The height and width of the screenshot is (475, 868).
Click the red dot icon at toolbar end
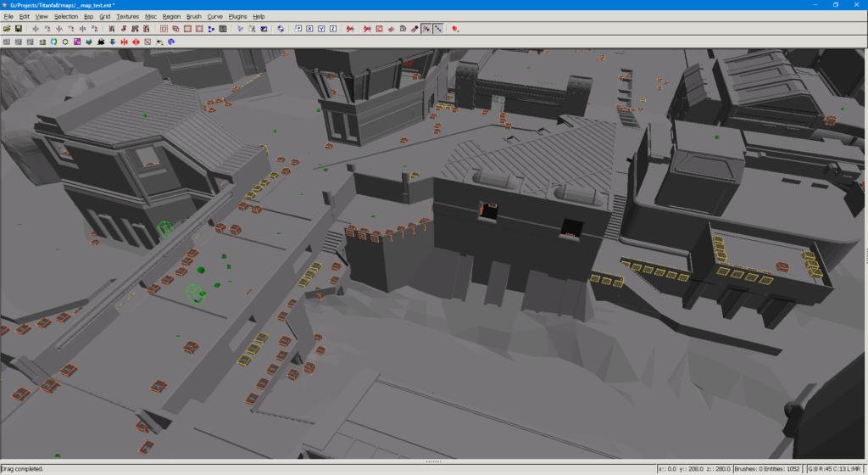(x=455, y=29)
